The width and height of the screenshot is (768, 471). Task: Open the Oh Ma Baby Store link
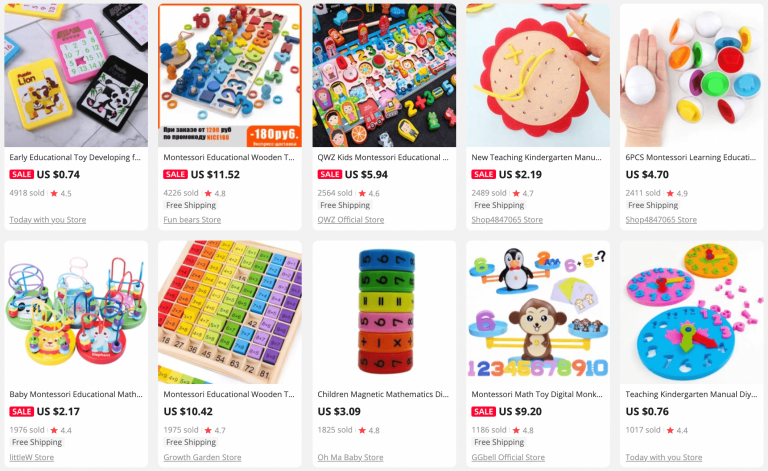point(350,457)
